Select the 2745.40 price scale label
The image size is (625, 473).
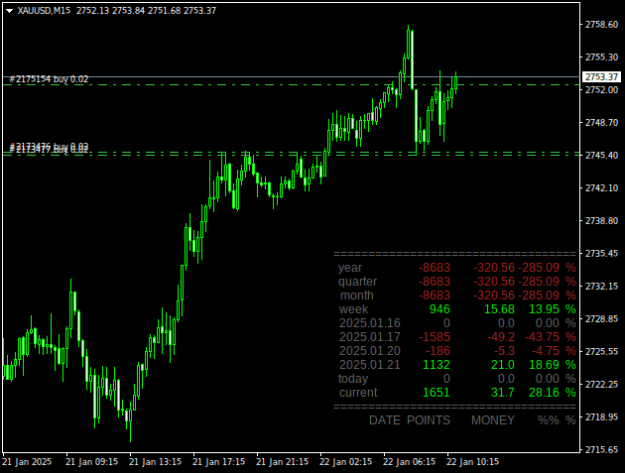[x=601, y=155]
